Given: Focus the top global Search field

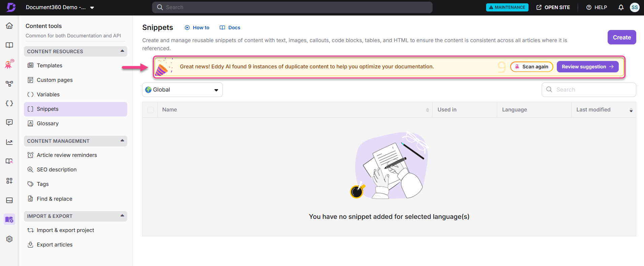Looking at the screenshot, I should pyautogui.click(x=292, y=7).
